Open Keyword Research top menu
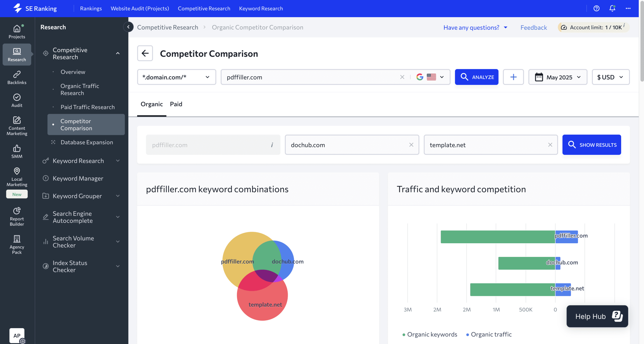Image resolution: width=644 pixels, height=344 pixels. pyautogui.click(x=261, y=8)
